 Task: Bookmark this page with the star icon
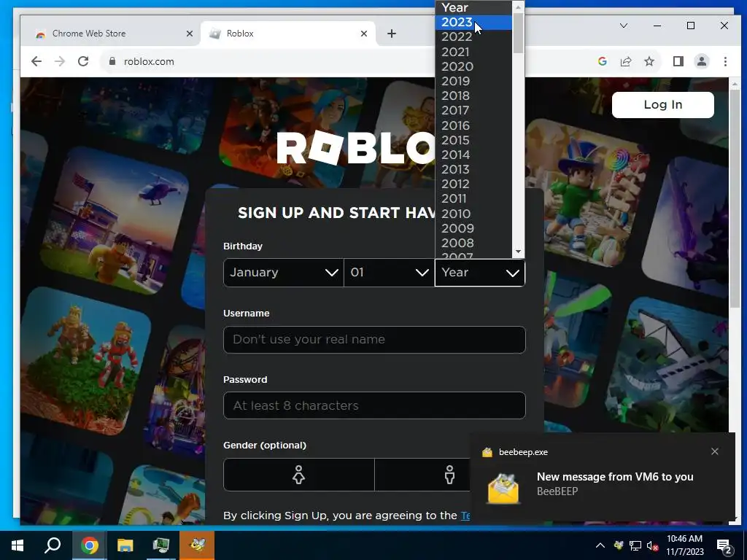[x=649, y=61]
